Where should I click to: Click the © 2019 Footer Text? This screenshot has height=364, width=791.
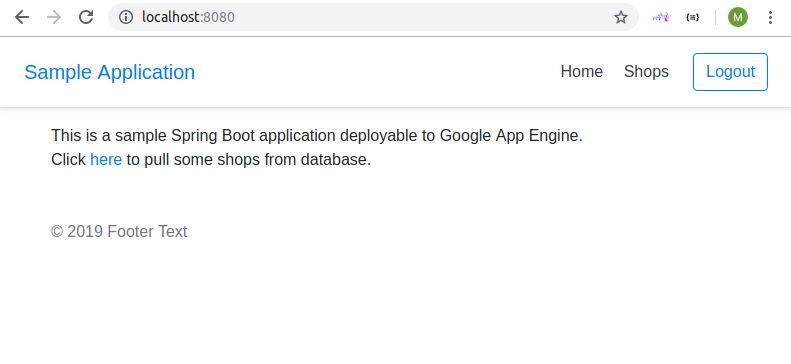tap(119, 232)
